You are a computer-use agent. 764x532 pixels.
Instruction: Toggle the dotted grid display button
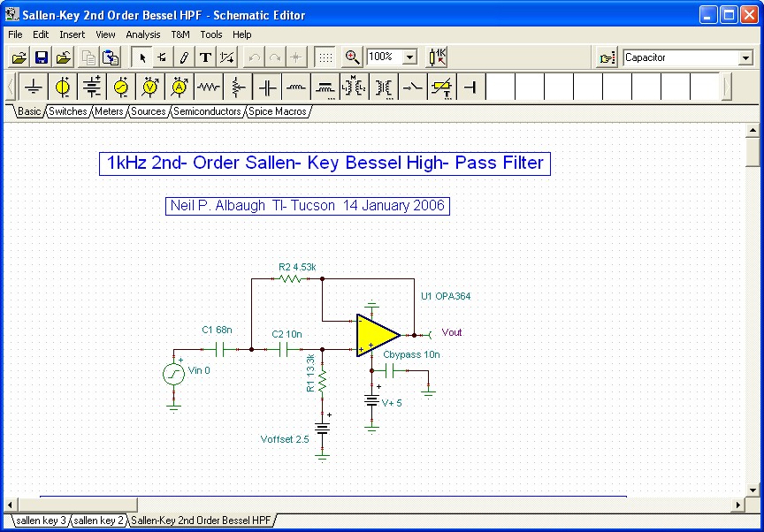tap(325, 57)
